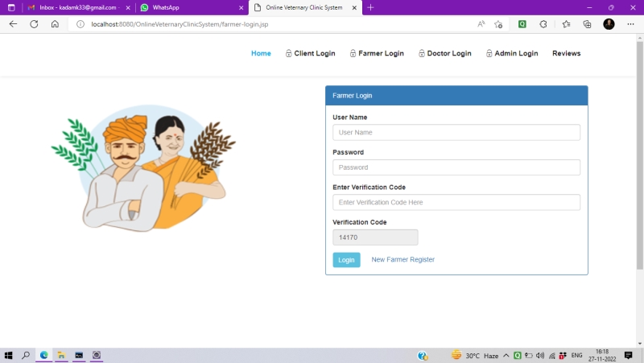The height and width of the screenshot is (363, 644).
Task: Open the weather widget showing 30°C Haze
Action: 475,356
